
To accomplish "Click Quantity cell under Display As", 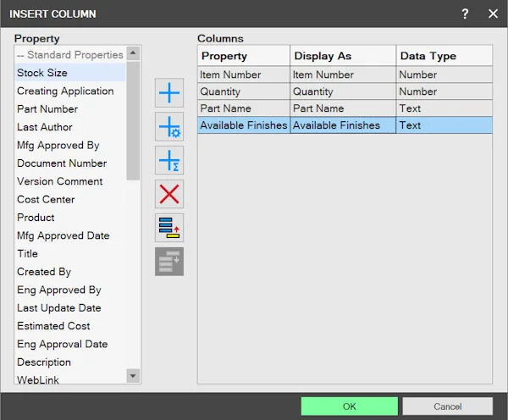I will tap(343, 91).
